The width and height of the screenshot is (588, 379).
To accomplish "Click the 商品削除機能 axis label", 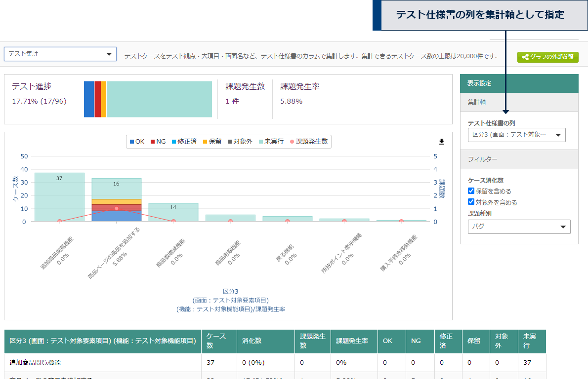I will tap(228, 253).
